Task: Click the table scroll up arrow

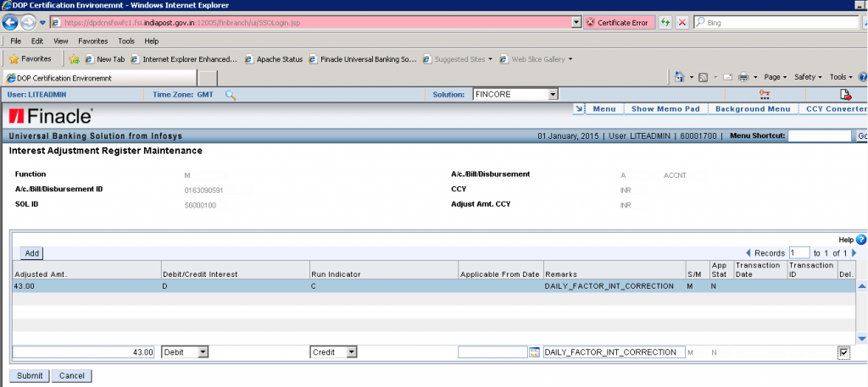Action: [861, 286]
